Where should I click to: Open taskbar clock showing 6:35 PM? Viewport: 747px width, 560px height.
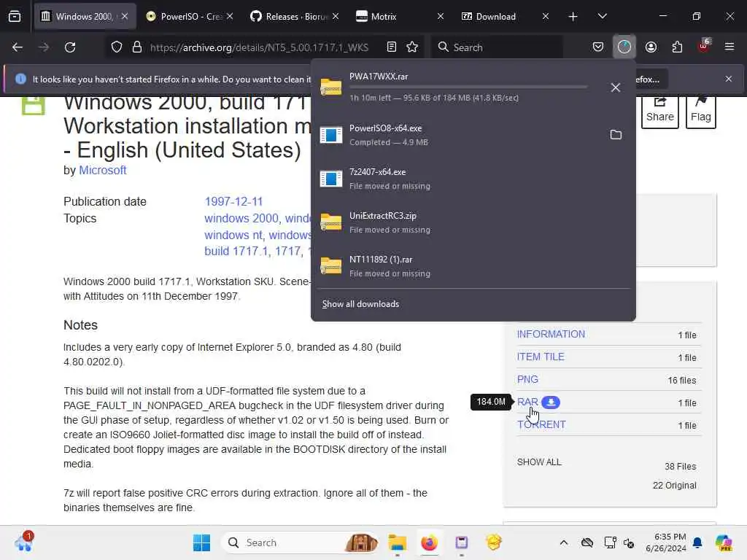[x=666, y=542]
